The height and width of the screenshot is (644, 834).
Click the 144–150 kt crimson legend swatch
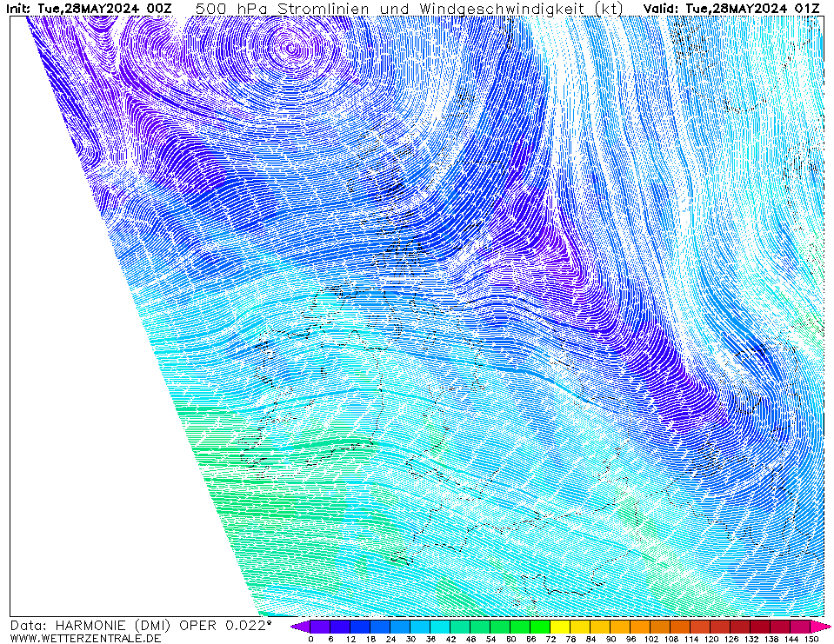pyautogui.click(x=801, y=627)
